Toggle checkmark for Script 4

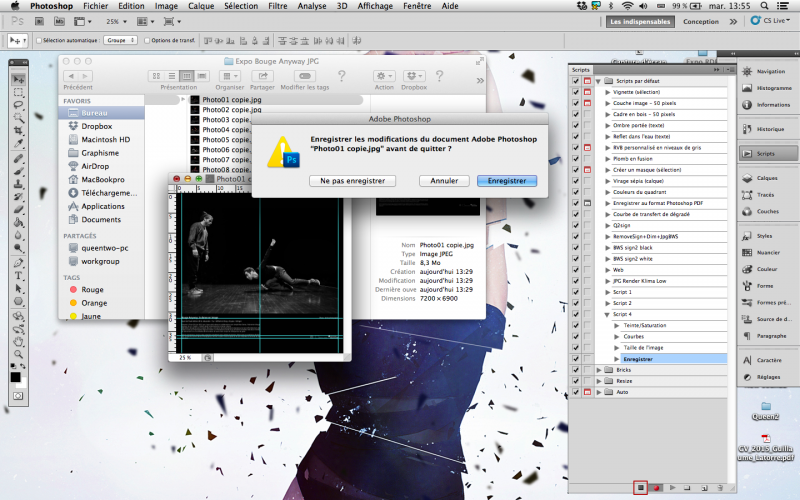[x=576, y=314]
